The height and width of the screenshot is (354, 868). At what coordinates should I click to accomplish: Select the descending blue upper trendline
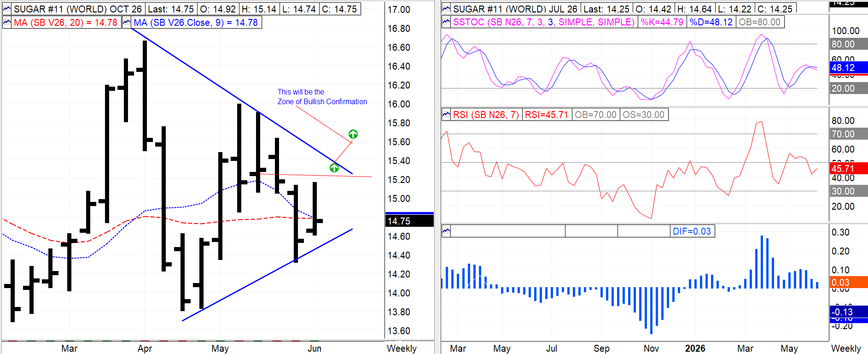coord(242,101)
